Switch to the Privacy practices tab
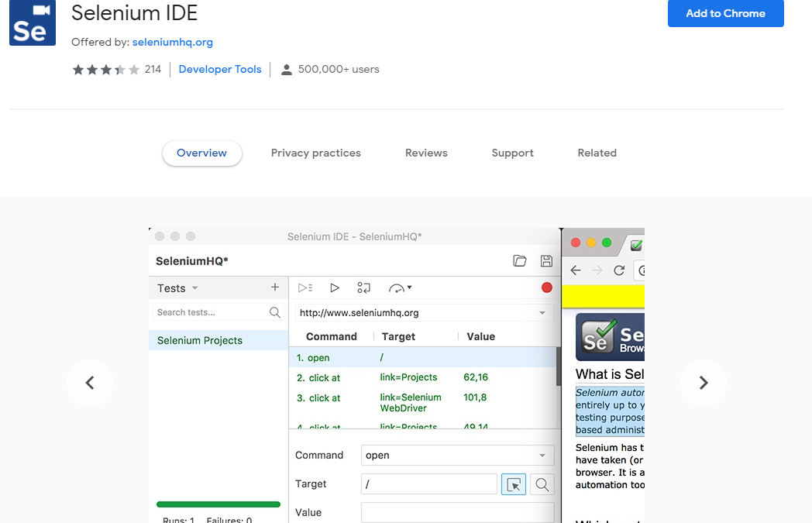Viewport: 812px width, 523px height. pos(316,153)
